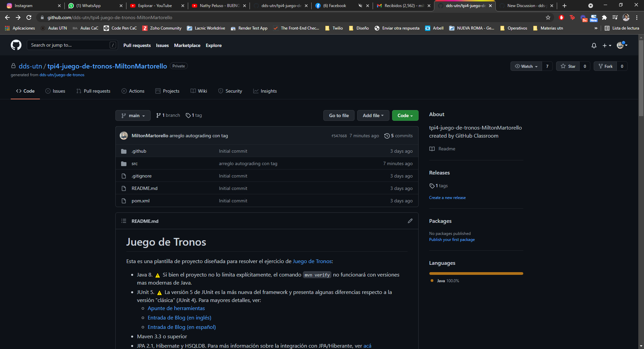Click Create a new release link
The height and width of the screenshot is (349, 644).
(x=447, y=198)
